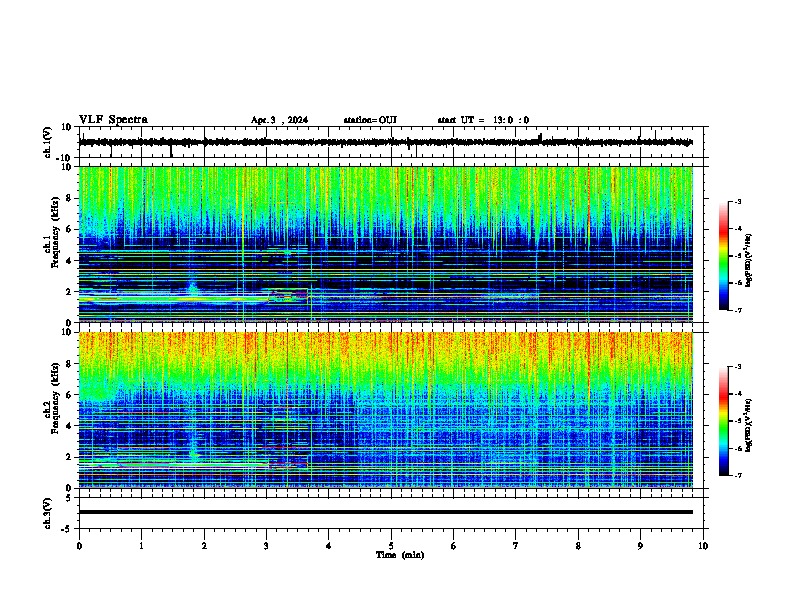Click the 'VLF Spectra' title text
This screenshot has height=612, width=792.
(113, 120)
